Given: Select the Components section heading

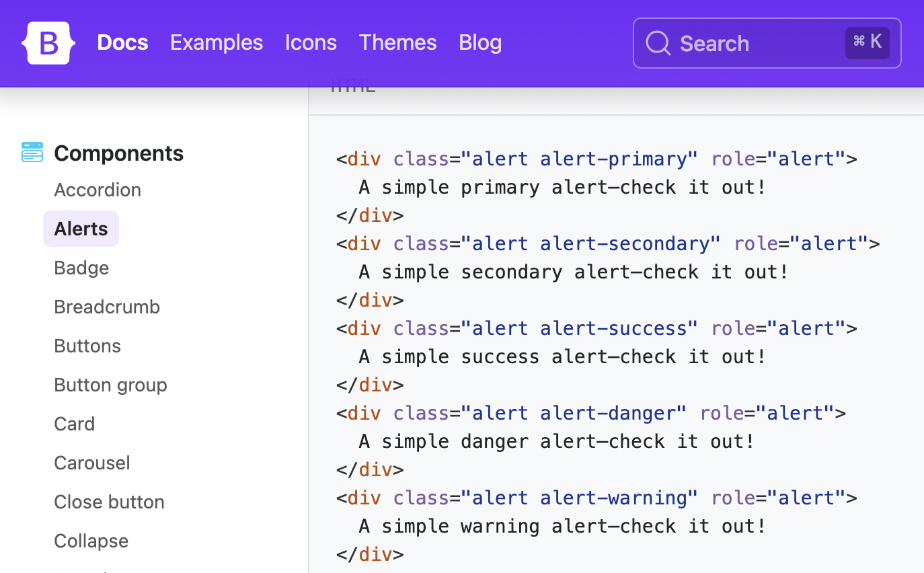Looking at the screenshot, I should click(x=118, y=153).
